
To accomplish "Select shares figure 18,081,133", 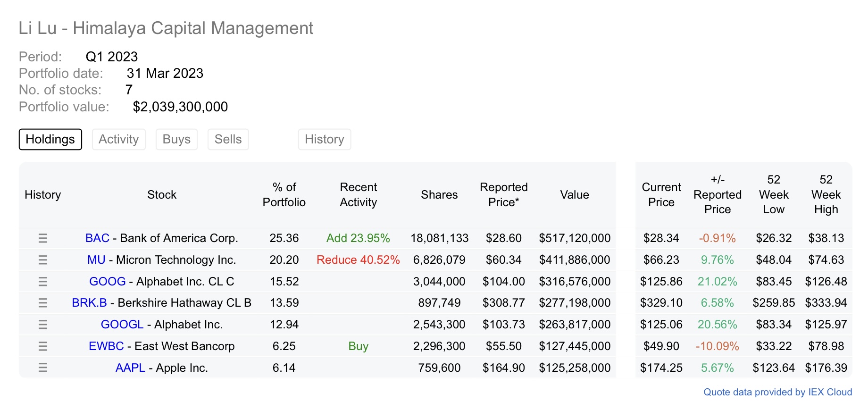I will click(x=439, y=238).
